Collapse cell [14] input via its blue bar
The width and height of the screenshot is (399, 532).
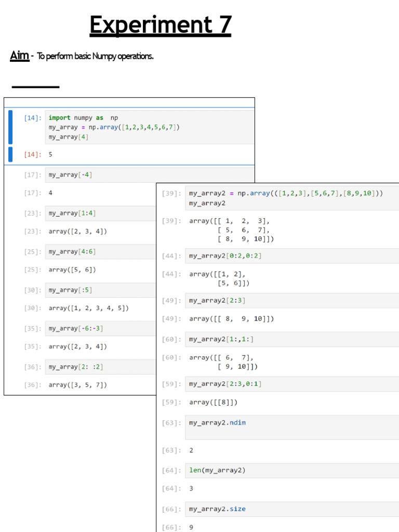click(x=10, y=127)
